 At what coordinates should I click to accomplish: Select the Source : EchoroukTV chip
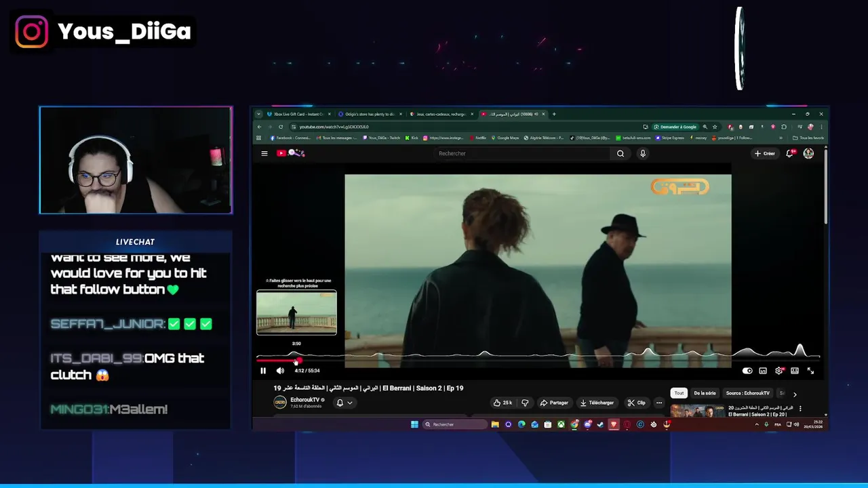[x=747, y=393]
